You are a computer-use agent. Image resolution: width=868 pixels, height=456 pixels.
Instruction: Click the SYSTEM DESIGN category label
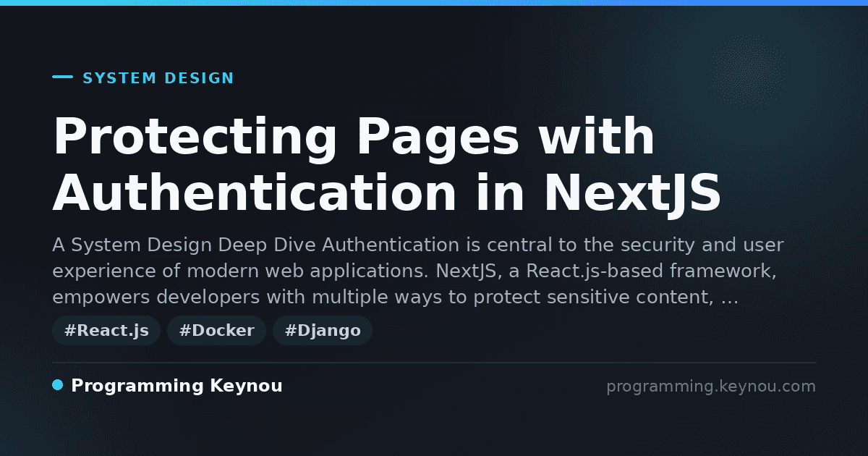coord(158,78)
